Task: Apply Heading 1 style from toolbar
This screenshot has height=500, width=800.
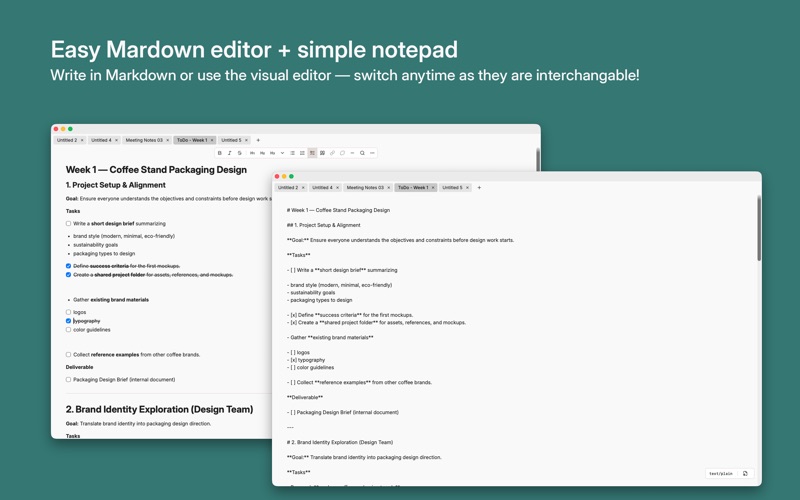Action: click(x=252, y=153)
